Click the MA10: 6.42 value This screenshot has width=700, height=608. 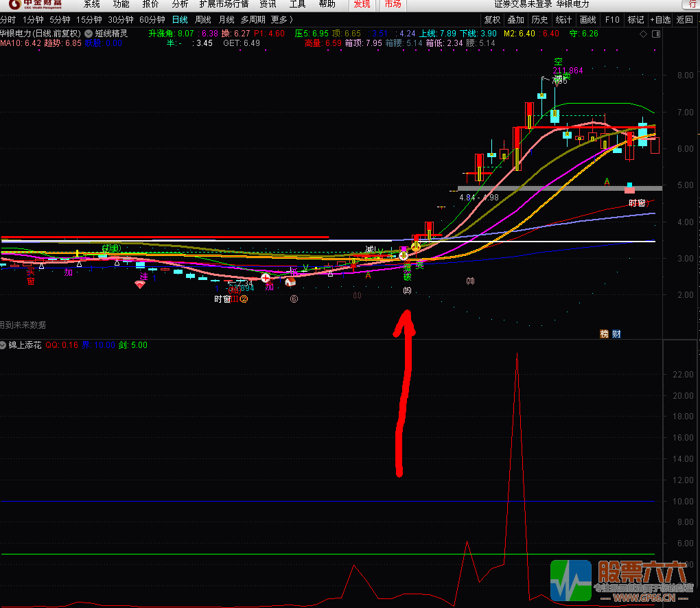(x=21, y=43)
